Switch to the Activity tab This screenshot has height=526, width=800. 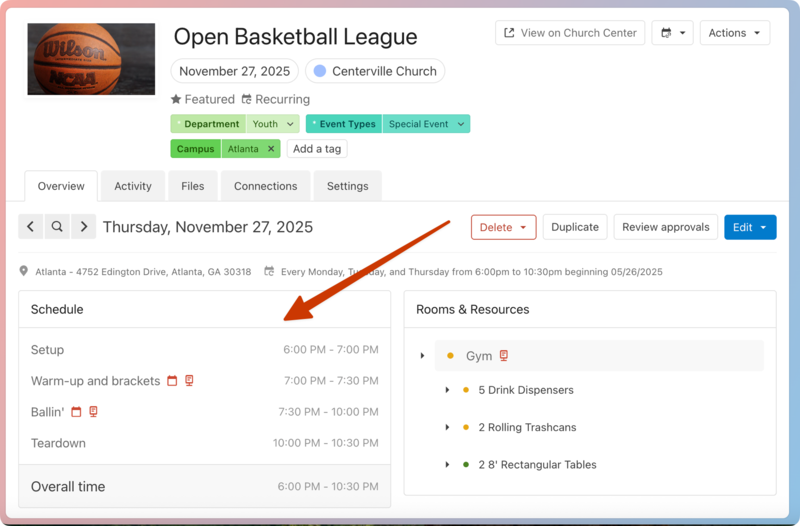pos(133,186)
